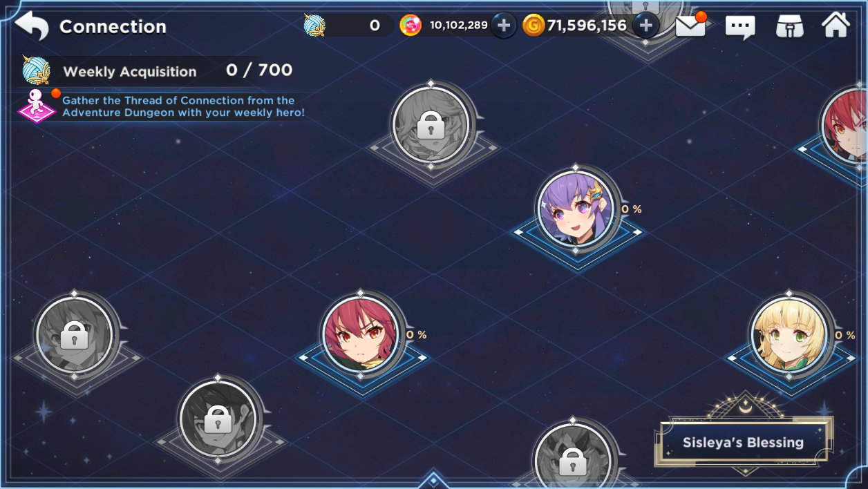Image resolution: width=868 pixels, height=489 pixels.
Task: Tap the locked hero node at far left
Action: pos(74,334)
